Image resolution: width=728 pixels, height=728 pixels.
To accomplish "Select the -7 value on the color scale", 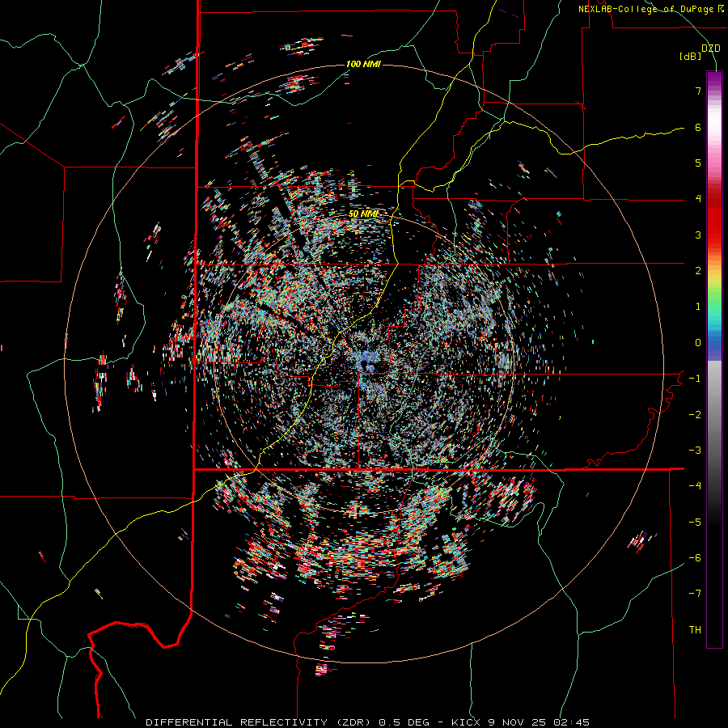I will tap(695, 594).
